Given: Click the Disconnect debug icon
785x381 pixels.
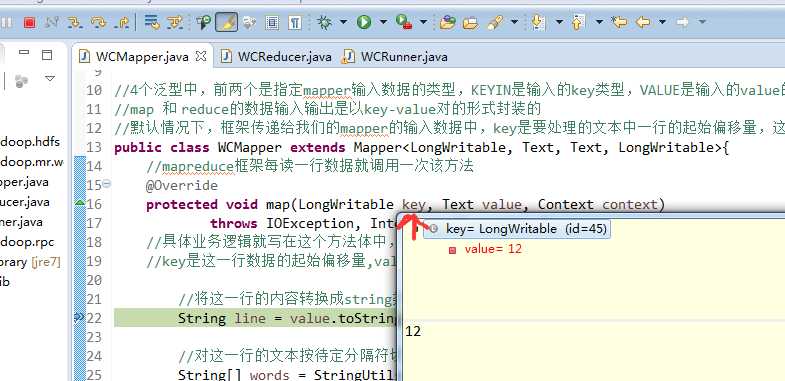Looking at the screenshot, I should (x=52, y=22).
